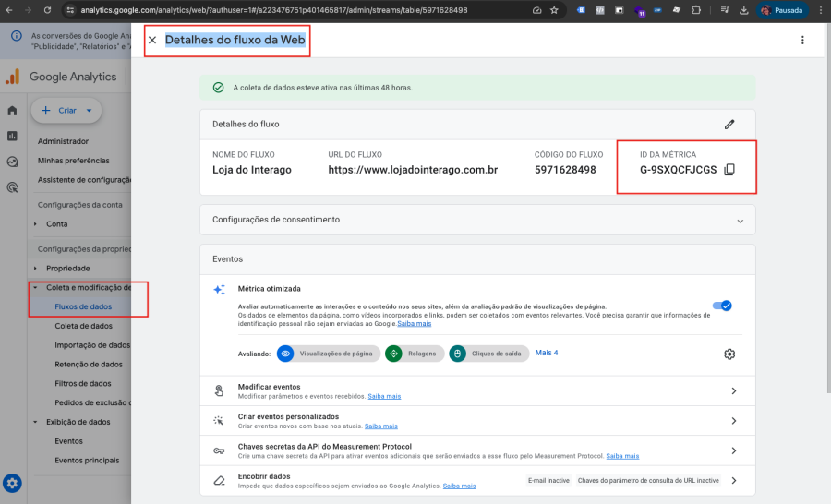Click the G-9SXQCFJCGS metric ID text

pyautogui.click(x=678, y=170)
